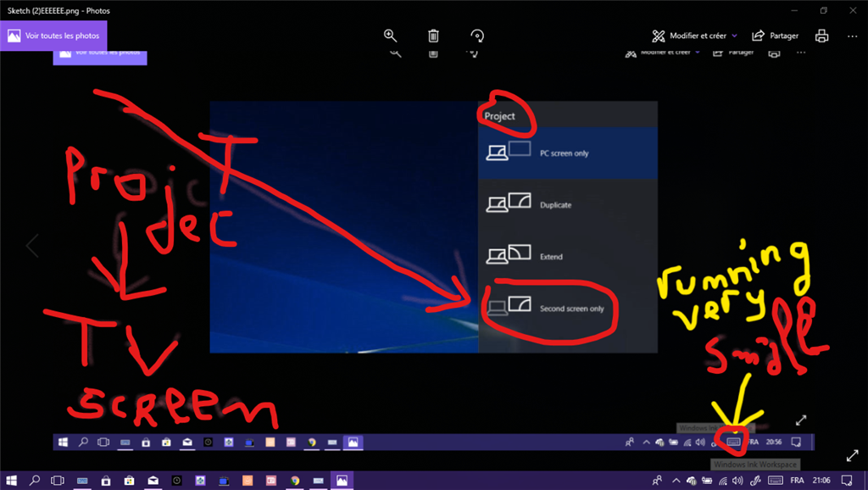Print the photo using the printer icon

click(x=822, y=36)
